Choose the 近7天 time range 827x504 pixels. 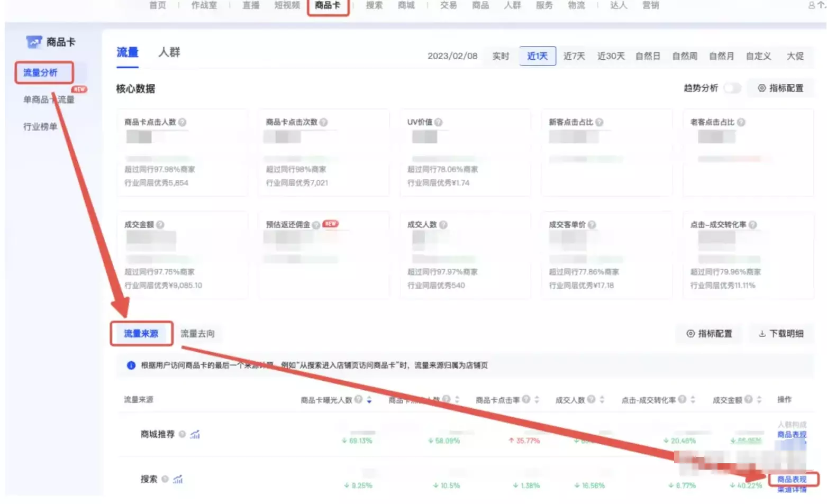coord(574,56)
